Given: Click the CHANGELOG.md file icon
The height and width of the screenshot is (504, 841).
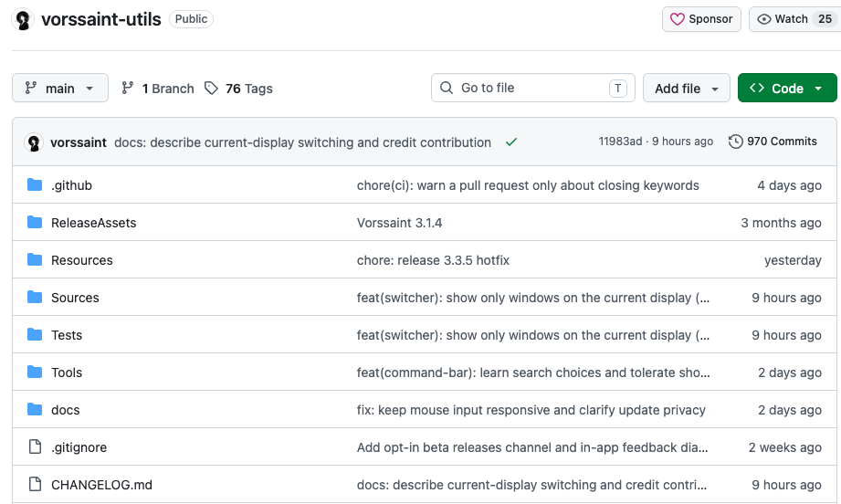Looking at the screenshot, I should pyautogui.click(x=35, y=484).
